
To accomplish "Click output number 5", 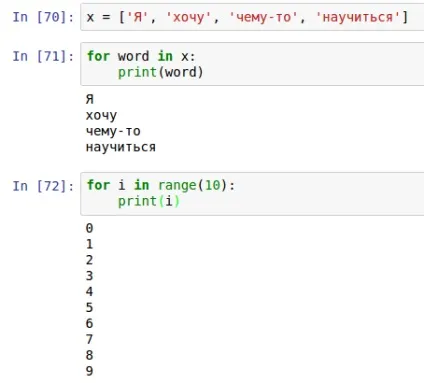I will pos(89,308).
